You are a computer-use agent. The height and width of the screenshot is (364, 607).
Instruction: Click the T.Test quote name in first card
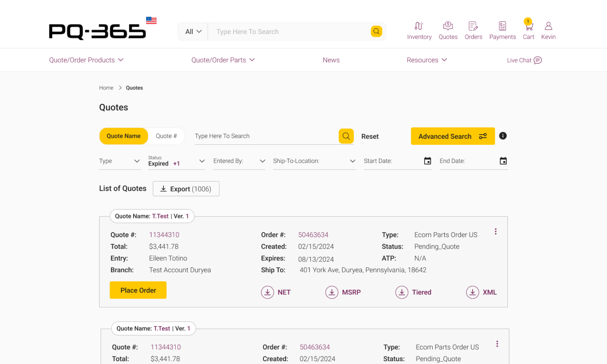160,216
